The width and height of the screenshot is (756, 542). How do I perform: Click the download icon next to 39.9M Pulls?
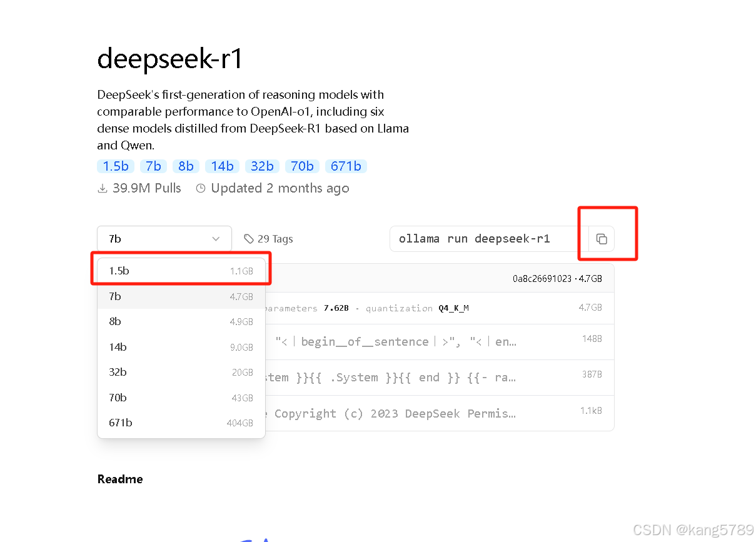click(x=103, y=188)
